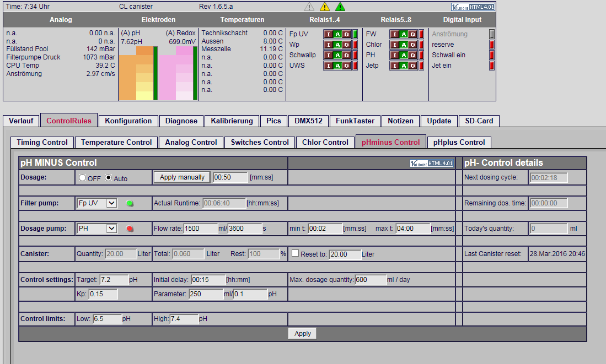Click the Max. dosage quantity field '600'
606x364 pixels.
coord(370,280)
